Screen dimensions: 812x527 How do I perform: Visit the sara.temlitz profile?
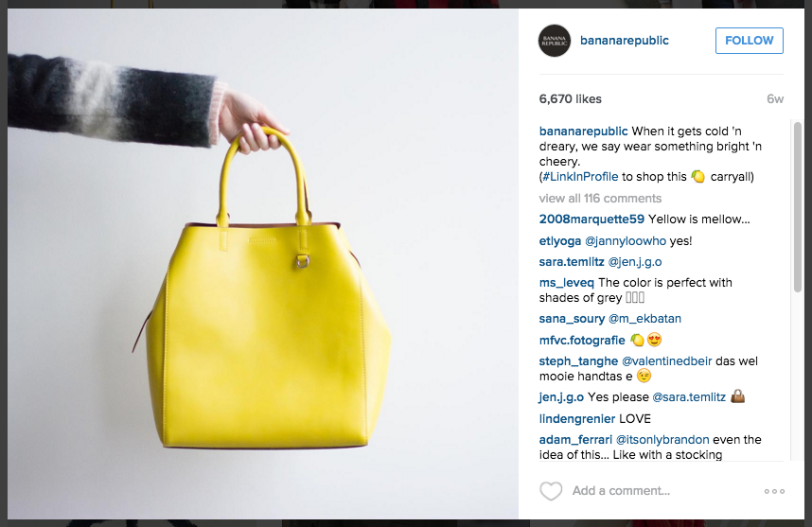coord(572,261)
